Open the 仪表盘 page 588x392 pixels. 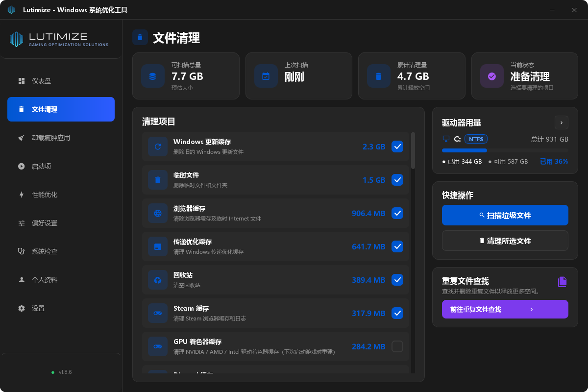(x=61, y=81)
